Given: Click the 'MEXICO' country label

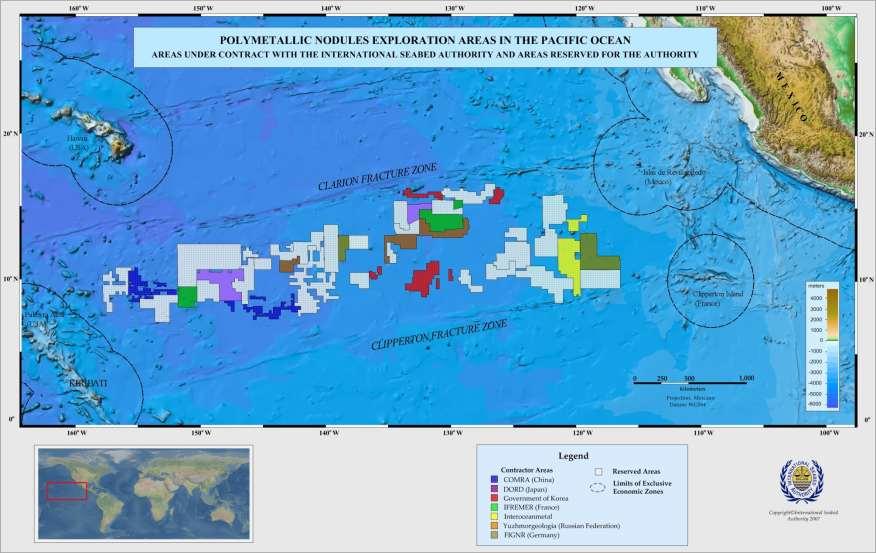Looking at the screenshot, I should click(791, 97).
